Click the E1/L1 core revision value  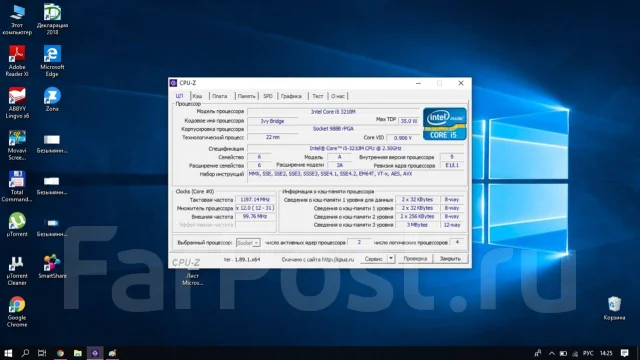pyautogui.click(x=452, y=165)
